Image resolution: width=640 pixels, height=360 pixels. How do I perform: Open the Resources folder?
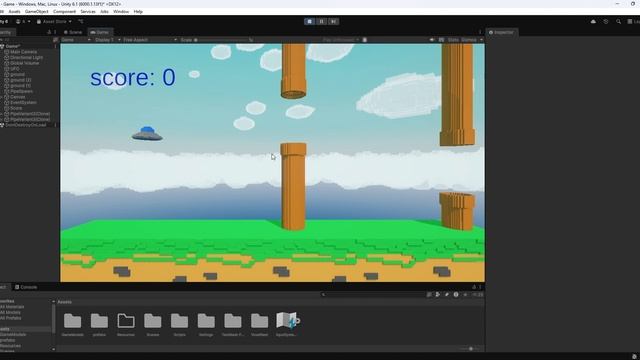(126, 325)
